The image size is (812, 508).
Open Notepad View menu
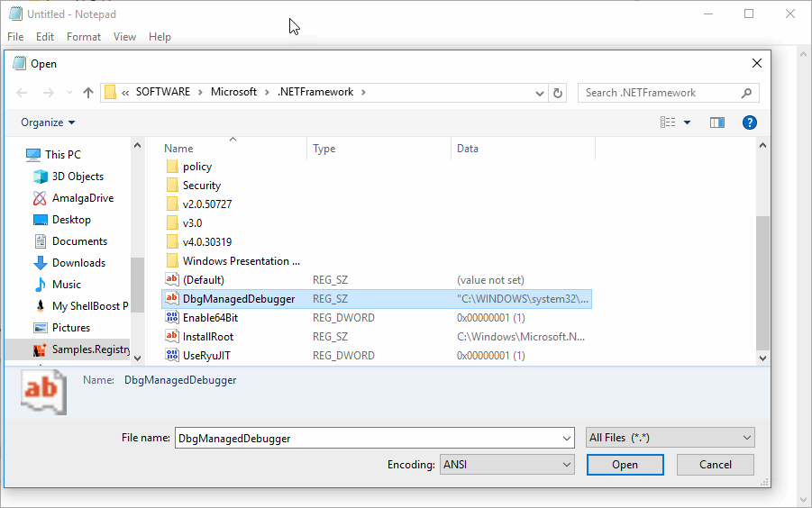(x=124, y=37)
